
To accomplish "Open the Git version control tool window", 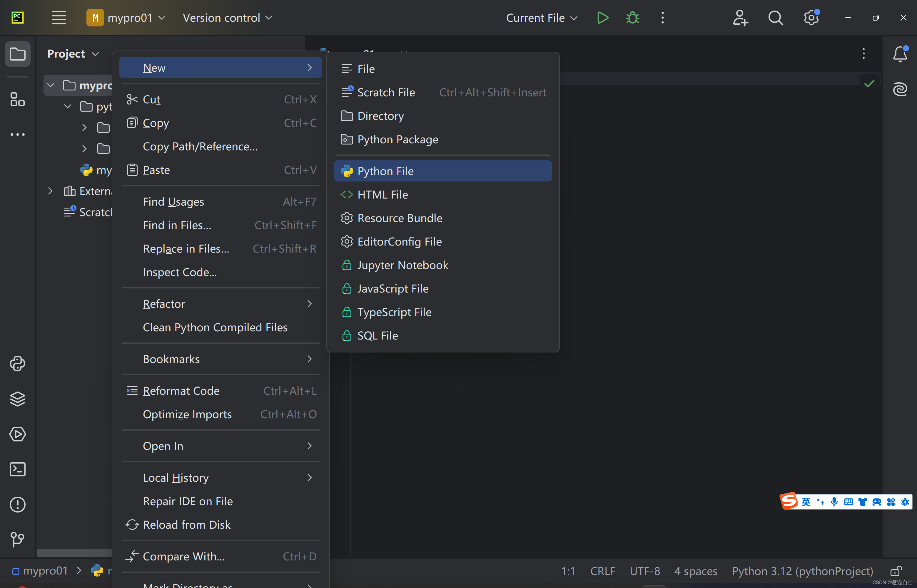I will (18, 540).
